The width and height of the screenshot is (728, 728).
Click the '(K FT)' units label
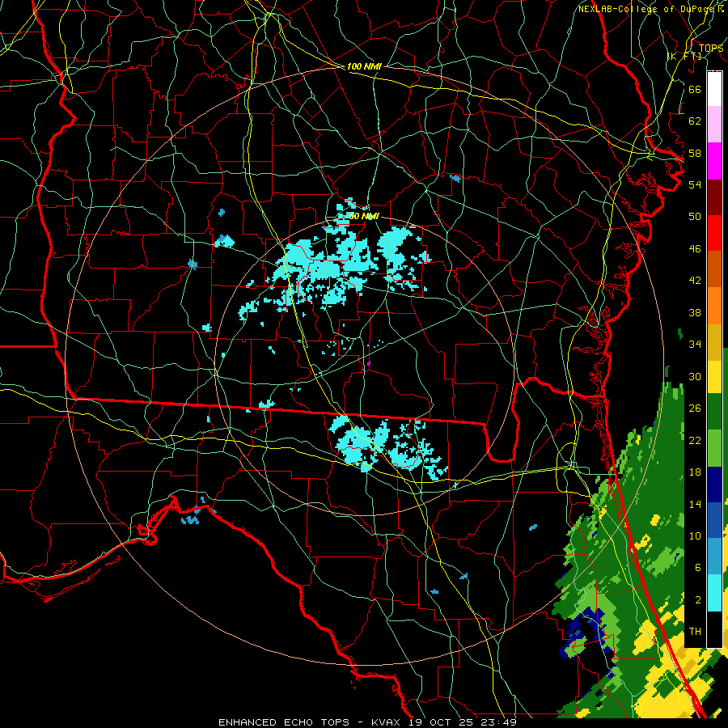click(x=684, y=57)
